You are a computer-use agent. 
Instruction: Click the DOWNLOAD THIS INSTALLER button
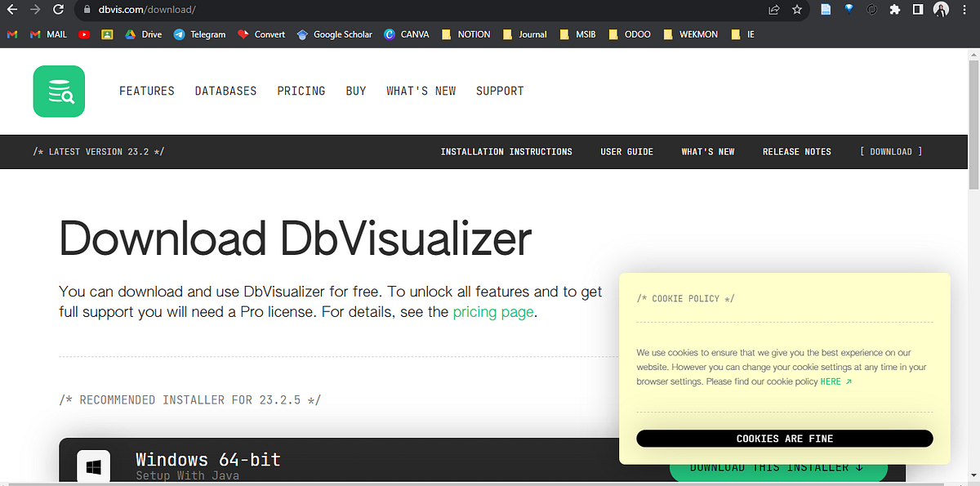[778, 466]
